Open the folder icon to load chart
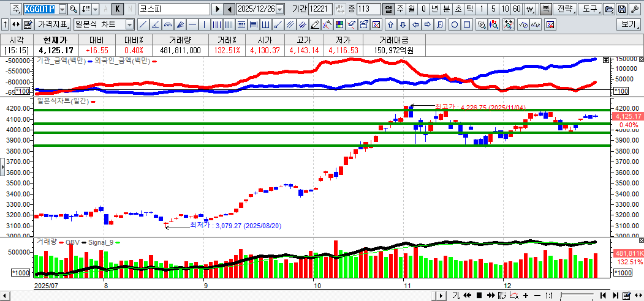The width and height of the screenshot is (644, 301). [609, 9]
